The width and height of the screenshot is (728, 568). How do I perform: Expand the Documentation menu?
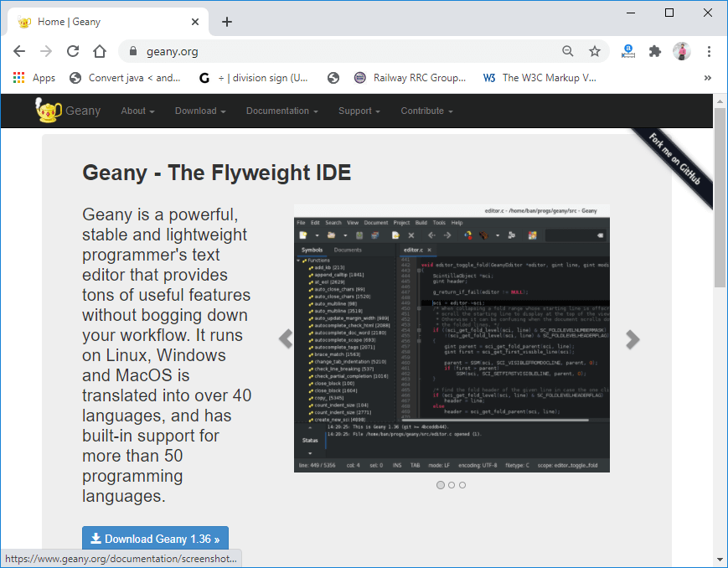281,111
